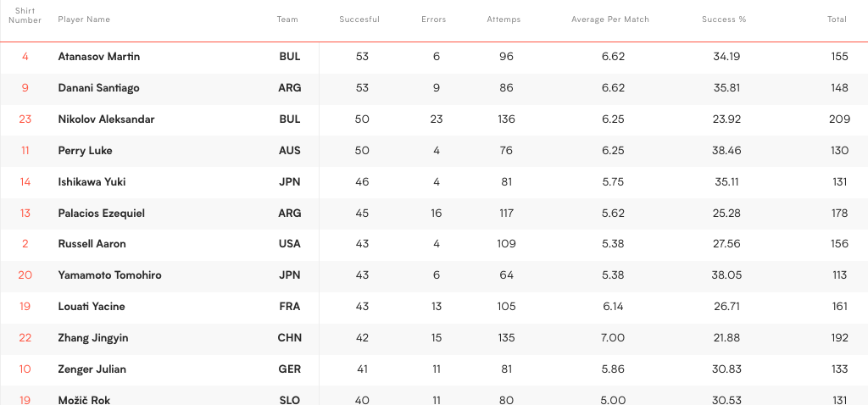Open Ishikawa Yuki's player page
Viewport: 868px width, 405px height.
(92, 182)
